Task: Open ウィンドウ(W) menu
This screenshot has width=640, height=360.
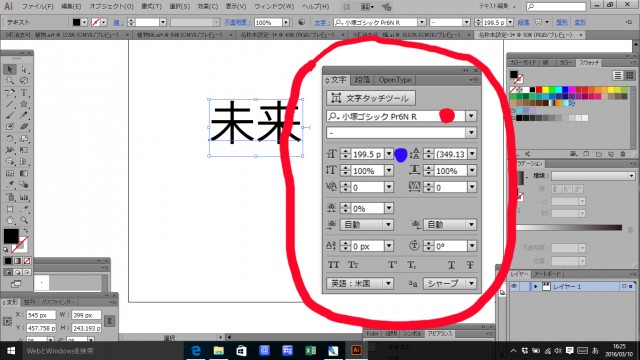Action: [274, 7]
